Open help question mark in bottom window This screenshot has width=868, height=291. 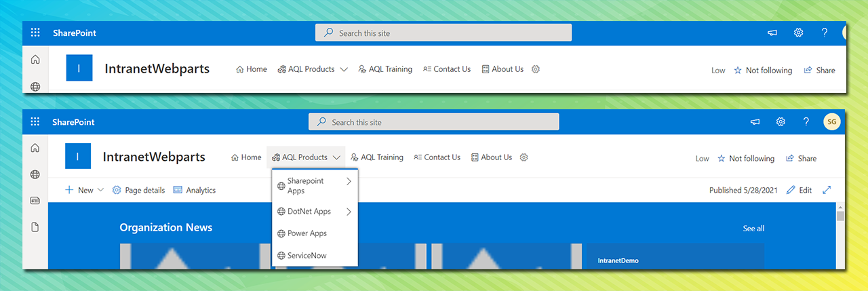[806, 122]
